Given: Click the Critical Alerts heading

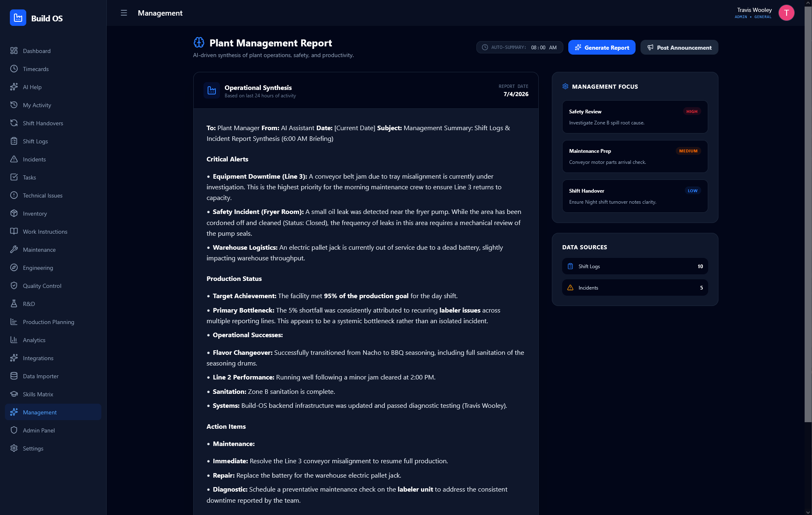Looking at the screenshot, I should coord(227,159).
